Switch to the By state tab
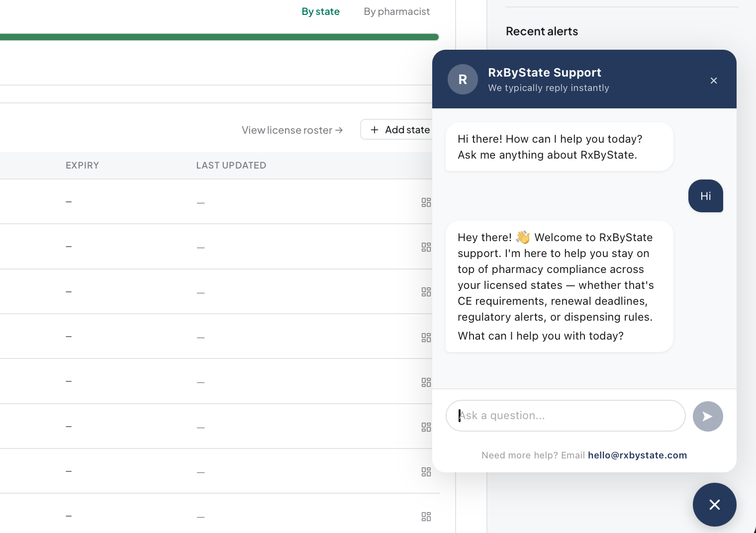 click(x=320, y=11)
